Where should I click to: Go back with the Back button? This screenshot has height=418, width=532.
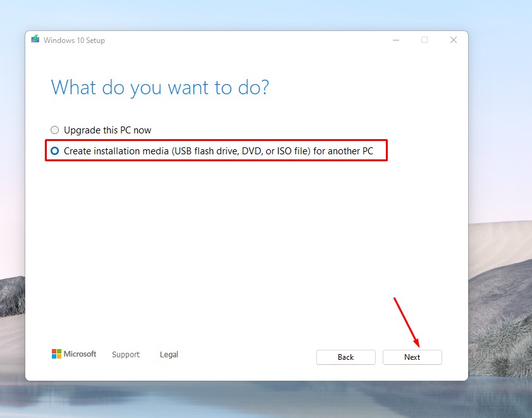pos(346,357)
